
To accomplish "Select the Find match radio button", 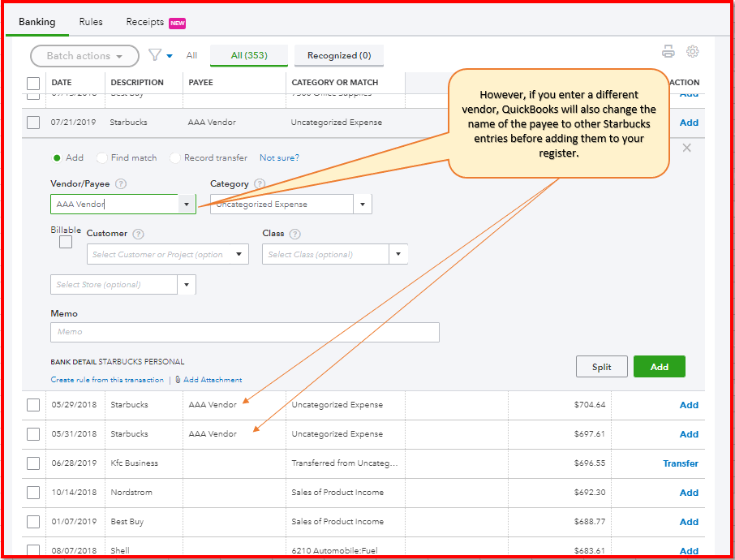I will 101,158.
